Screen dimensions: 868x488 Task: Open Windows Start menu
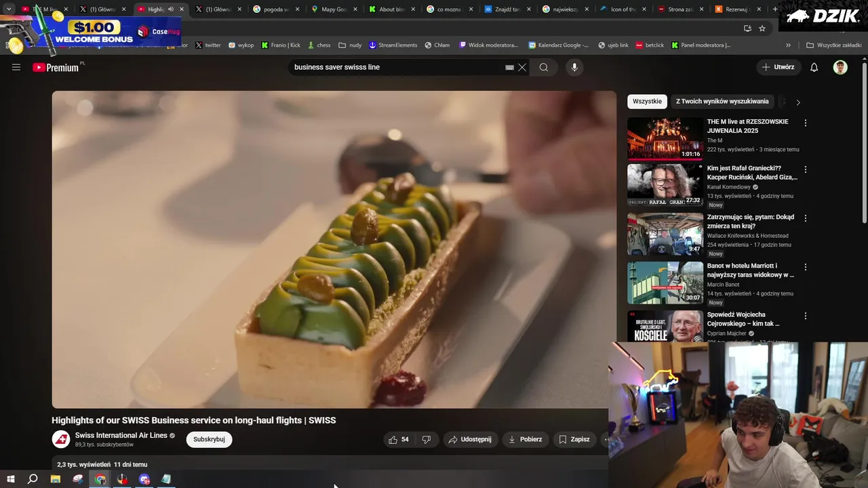[x=10, y=479]
